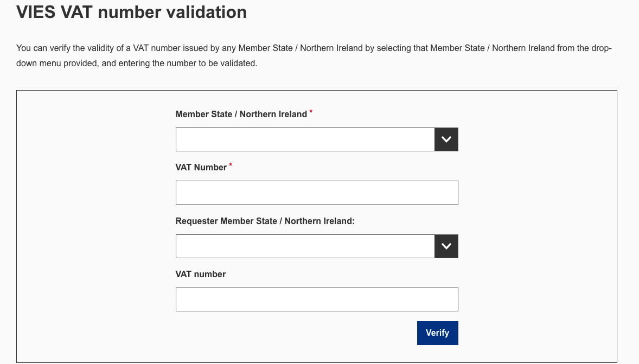The image size is (639, 364).
Task: Click the chevron arrow on Member State dropdown
Action: (446, 139)
